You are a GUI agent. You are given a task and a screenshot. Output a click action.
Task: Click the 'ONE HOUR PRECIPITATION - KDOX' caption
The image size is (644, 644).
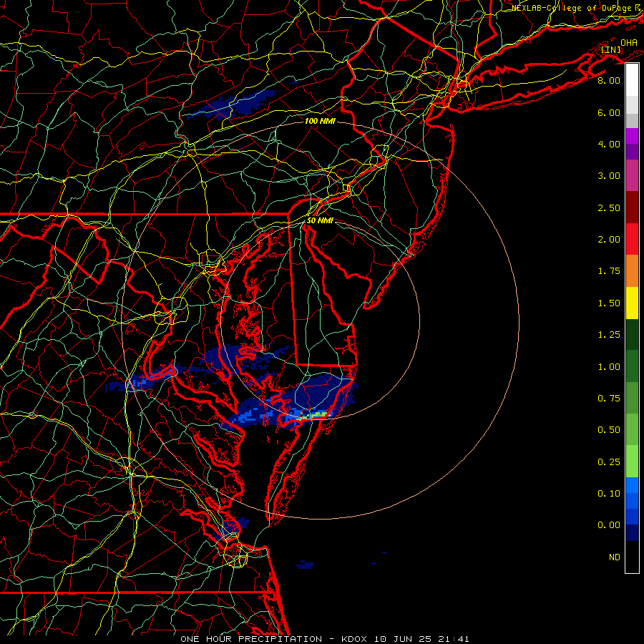[x=275, y=639]
